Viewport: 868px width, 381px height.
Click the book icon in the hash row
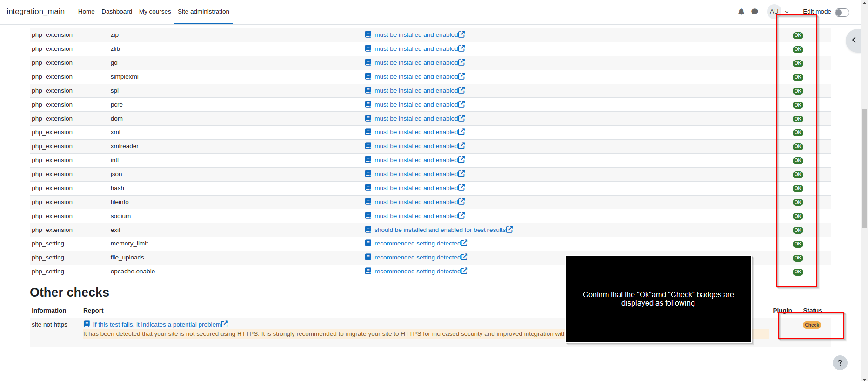(x=368, y=188)
